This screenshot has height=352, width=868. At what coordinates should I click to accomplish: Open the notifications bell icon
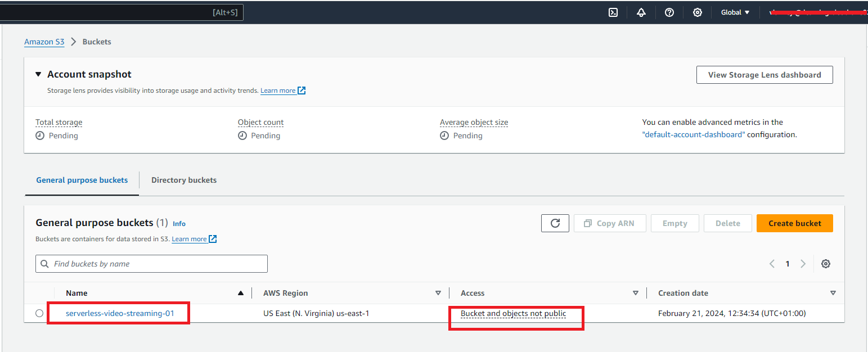(641, 12)
